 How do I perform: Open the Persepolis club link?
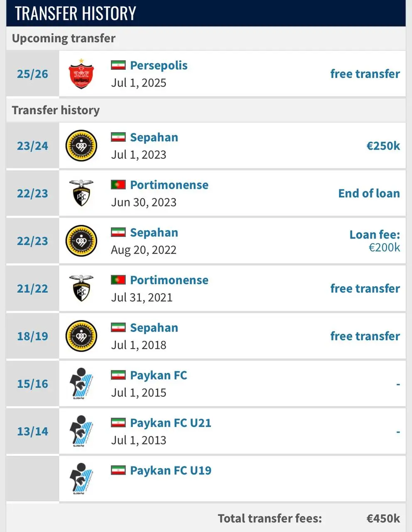[159, 65]
